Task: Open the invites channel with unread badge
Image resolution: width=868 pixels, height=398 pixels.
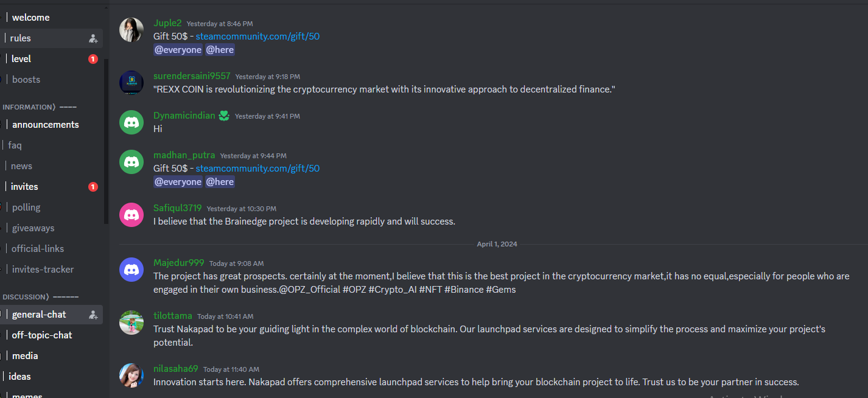Action: point(52,187)
